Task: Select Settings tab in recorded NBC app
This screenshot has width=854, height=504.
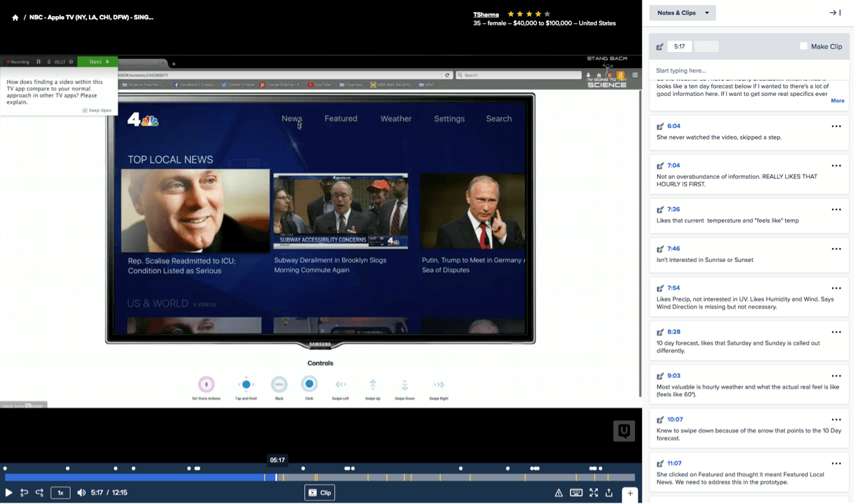Action: [449, 119]
